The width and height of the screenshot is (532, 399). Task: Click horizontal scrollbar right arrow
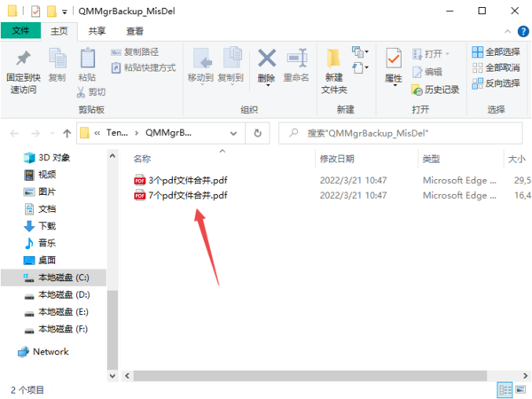click(x=525, y=376)
